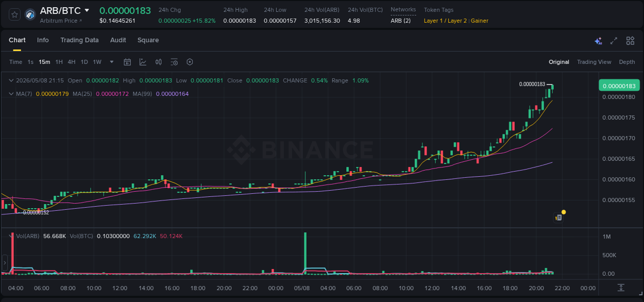644x302 pixels.
Task: Open the AI sparkle assistant icon
Action: pyautogui.click(x=598, y=41)
